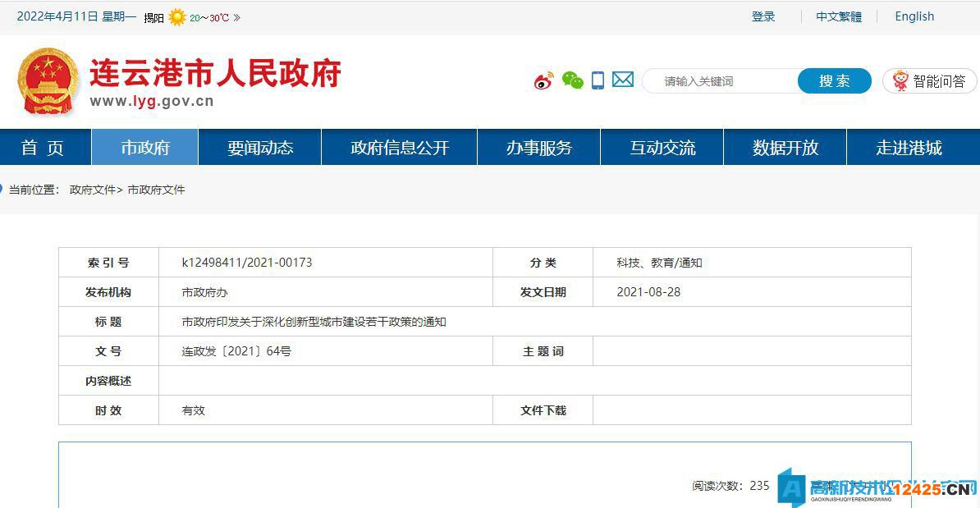
Task: Open the WeChat icon link
Action: [572, 80]
